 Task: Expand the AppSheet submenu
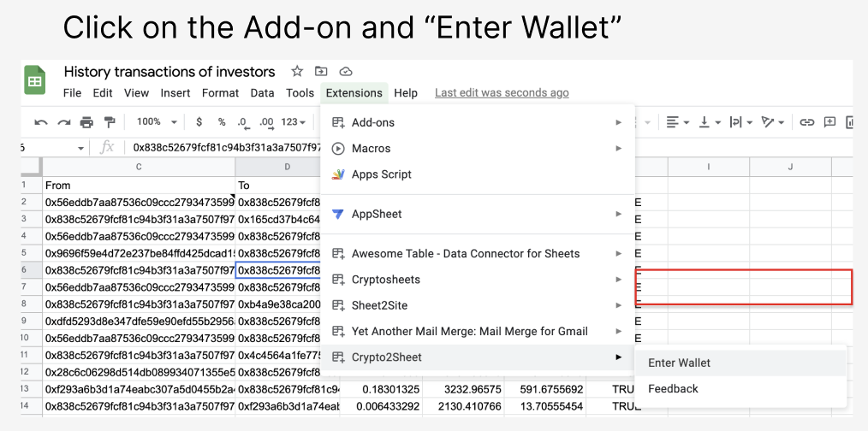tap(477, 214)
